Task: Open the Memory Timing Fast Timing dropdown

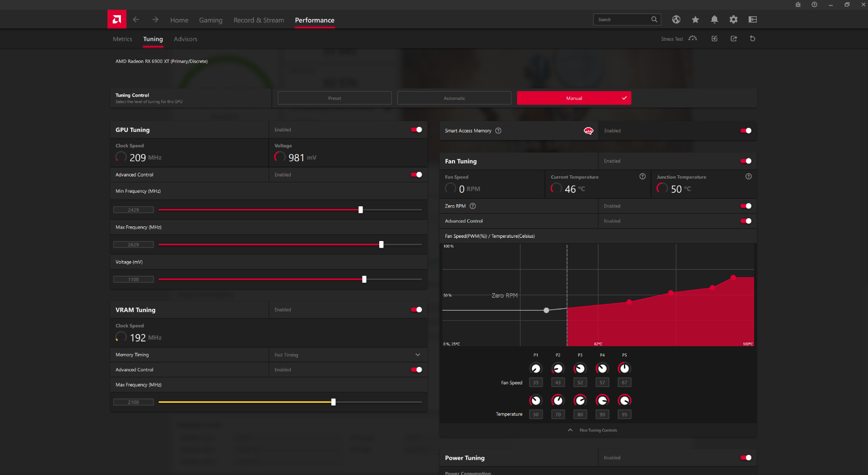Action: coord(348,355)
